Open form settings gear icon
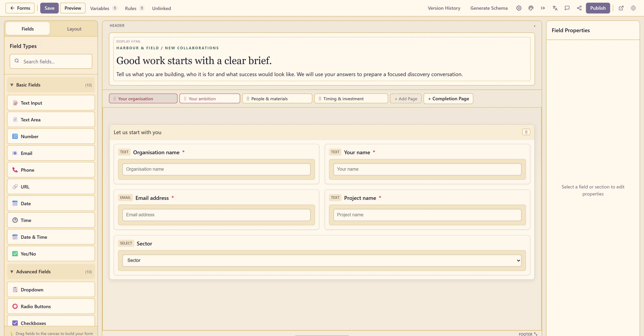This screenshot has height=336, width=644. coord(519,8)
